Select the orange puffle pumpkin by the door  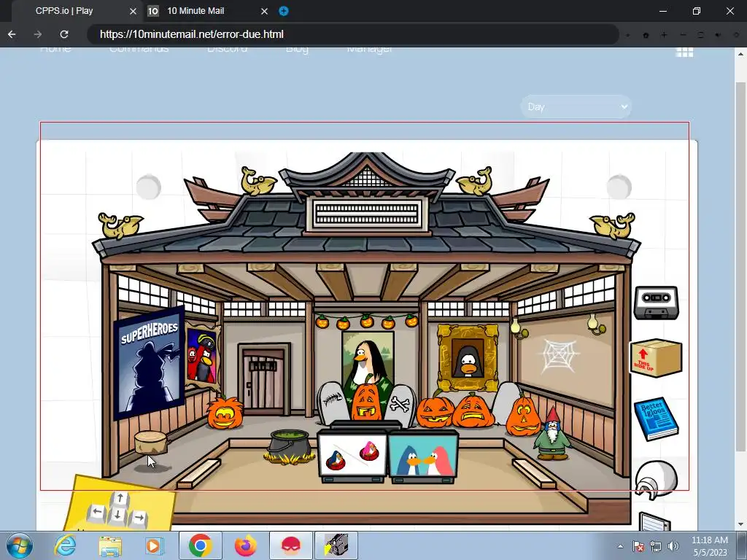click(225, 411)
